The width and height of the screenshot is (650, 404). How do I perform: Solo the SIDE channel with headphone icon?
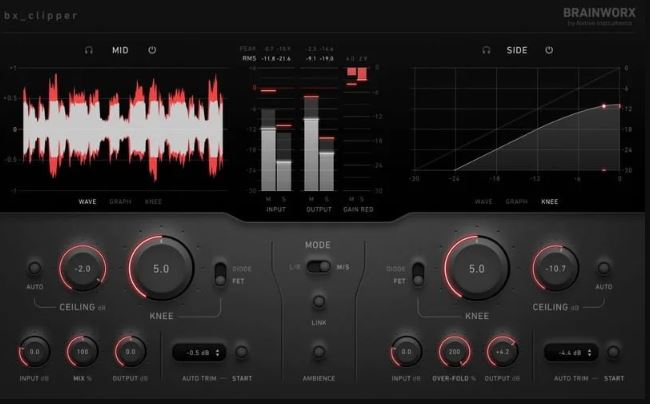point(486,50)
